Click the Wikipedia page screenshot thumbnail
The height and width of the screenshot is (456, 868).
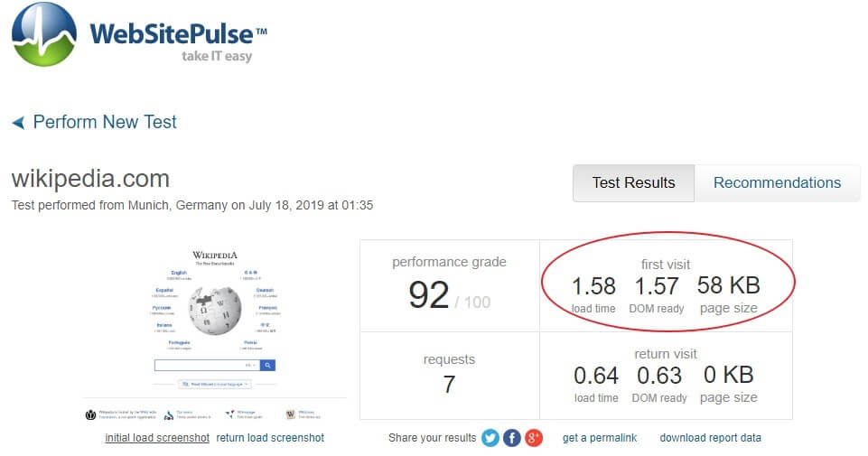tap(215, 334)
